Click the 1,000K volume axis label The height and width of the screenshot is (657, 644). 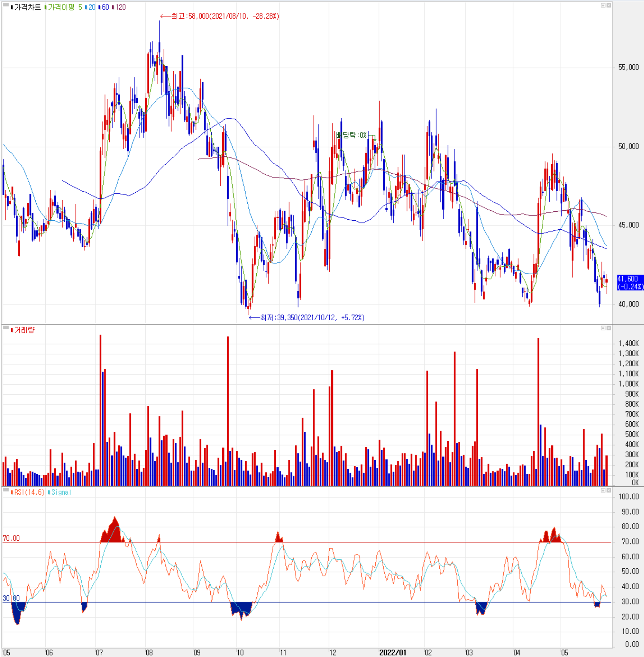coord(628,383)
